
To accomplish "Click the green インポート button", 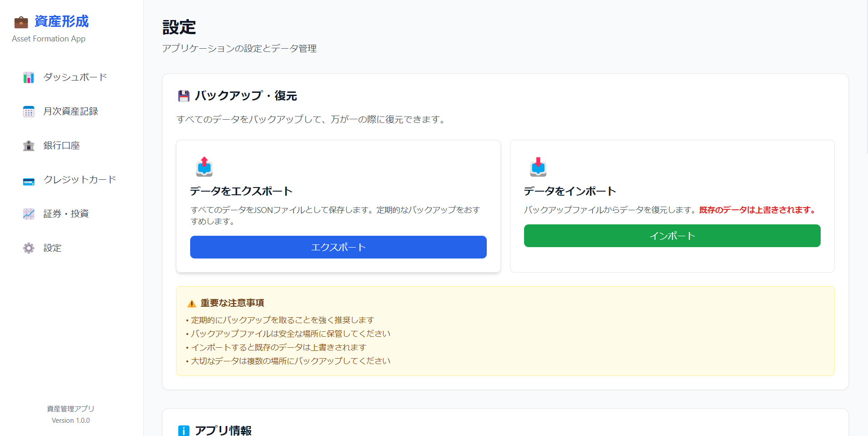I will click(671, 236).
